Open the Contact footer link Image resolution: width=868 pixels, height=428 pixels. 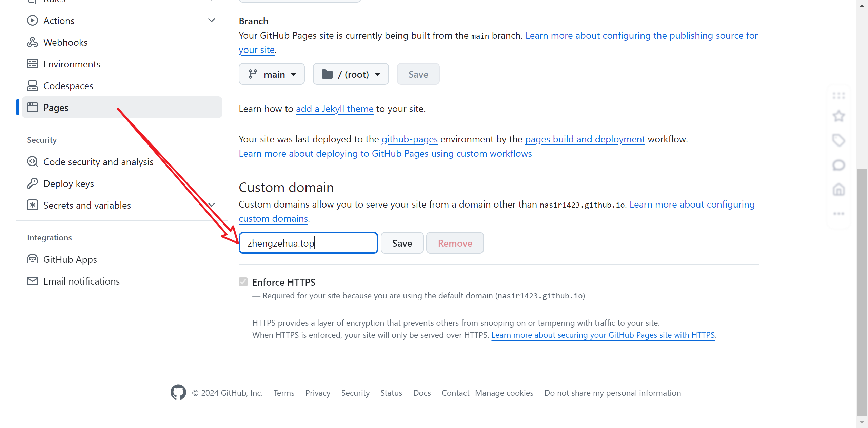[455, 393]
